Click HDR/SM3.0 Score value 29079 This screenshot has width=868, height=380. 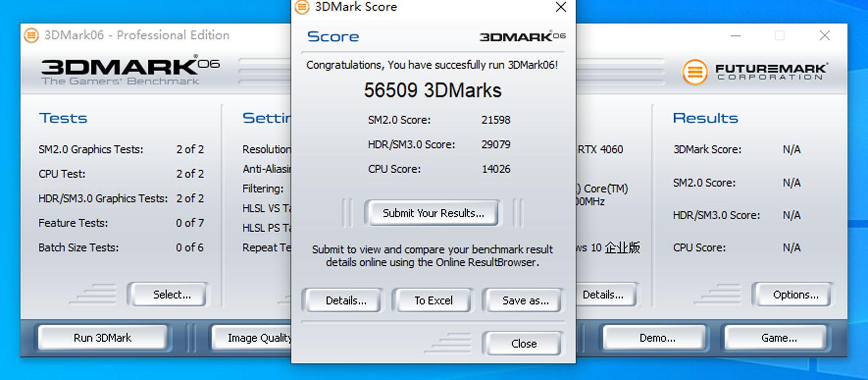495,144
